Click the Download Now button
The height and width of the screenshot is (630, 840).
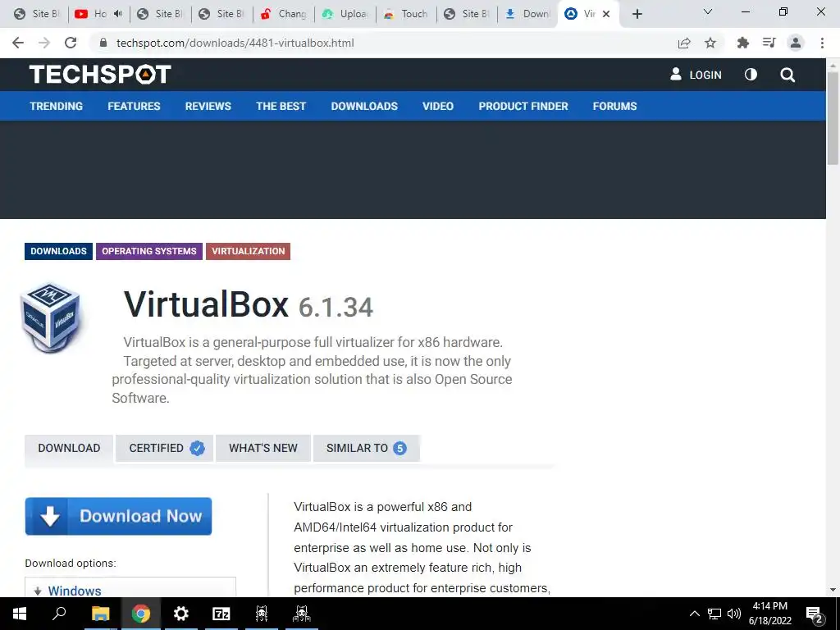(118, 517)
